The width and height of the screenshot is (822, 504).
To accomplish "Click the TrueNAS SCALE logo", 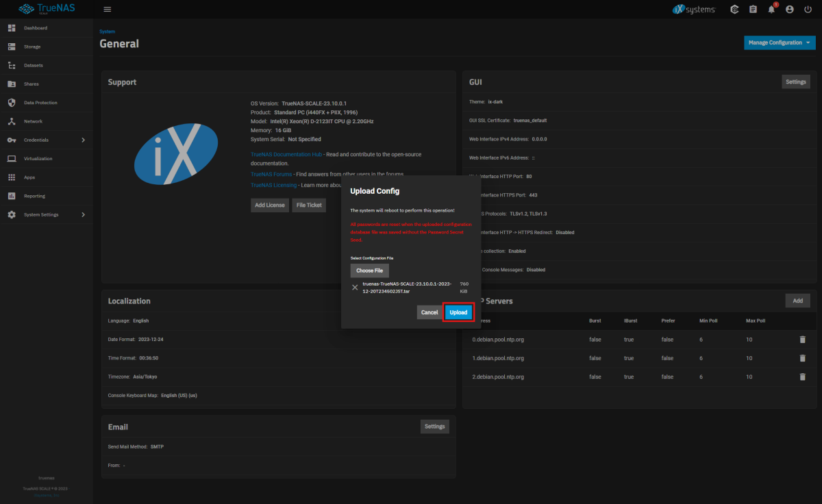I will 45,10.
